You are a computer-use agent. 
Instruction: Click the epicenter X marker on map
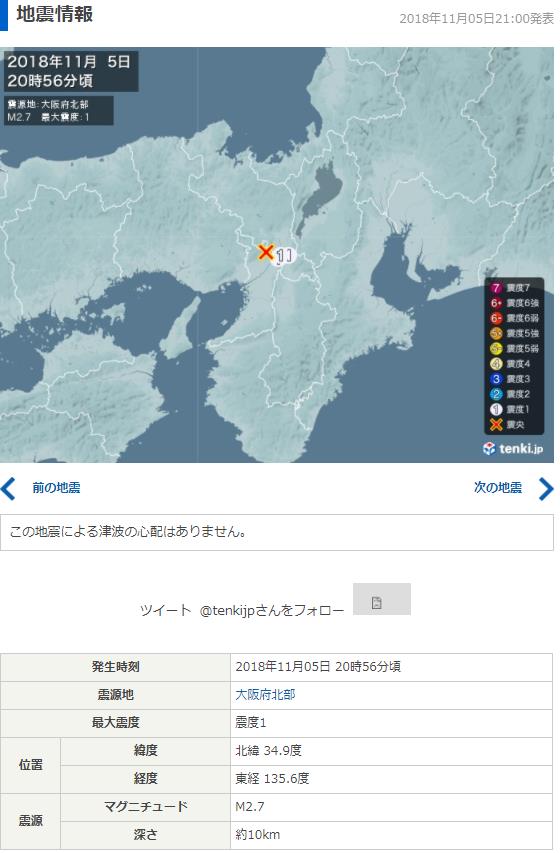(x=266, y=251)
